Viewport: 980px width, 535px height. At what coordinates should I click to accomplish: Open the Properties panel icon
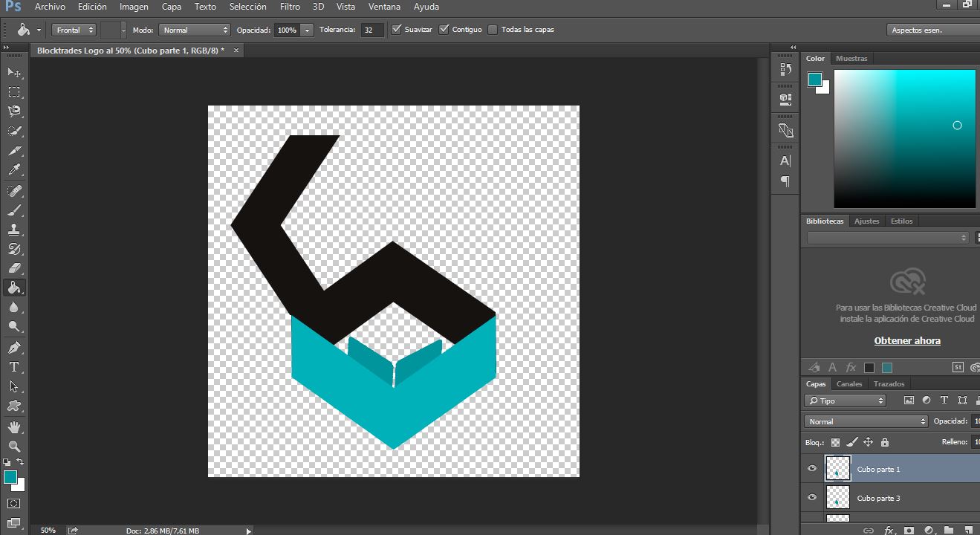(785, 98)
